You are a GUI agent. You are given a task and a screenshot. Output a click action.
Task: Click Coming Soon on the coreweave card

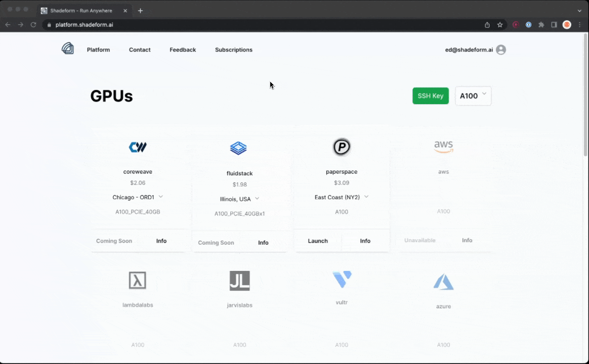pos(114,241)
